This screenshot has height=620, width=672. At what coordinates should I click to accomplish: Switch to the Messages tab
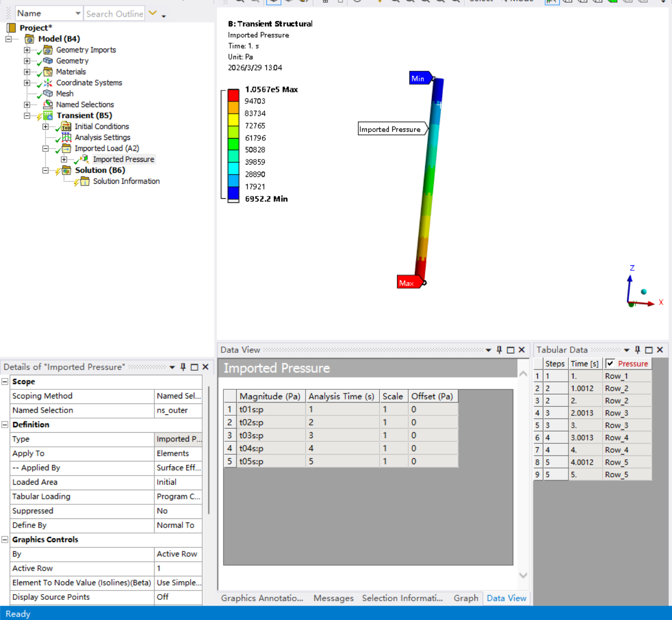coord(333,598)
